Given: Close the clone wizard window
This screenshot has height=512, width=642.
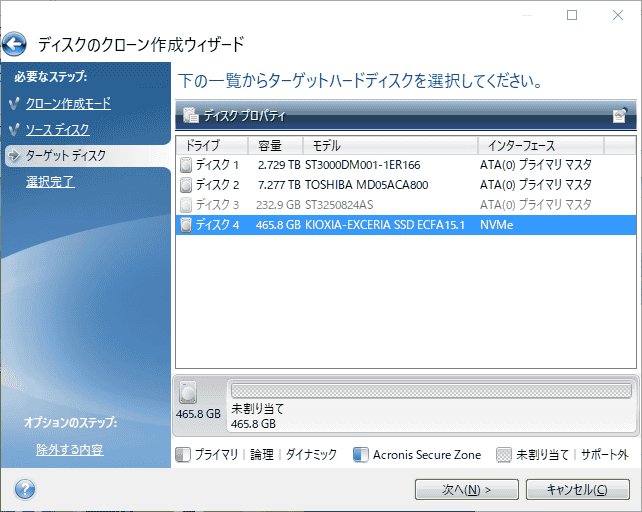Looking at the screenshot, I should 618,15.
